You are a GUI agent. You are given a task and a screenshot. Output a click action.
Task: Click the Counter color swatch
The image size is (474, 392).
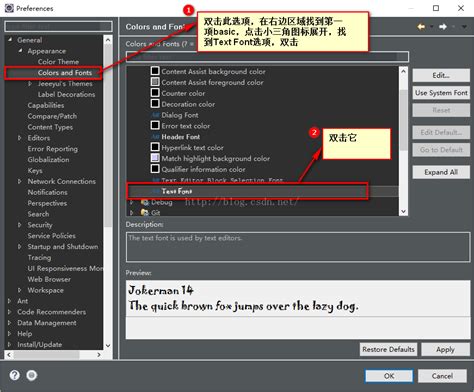point(155,93)
